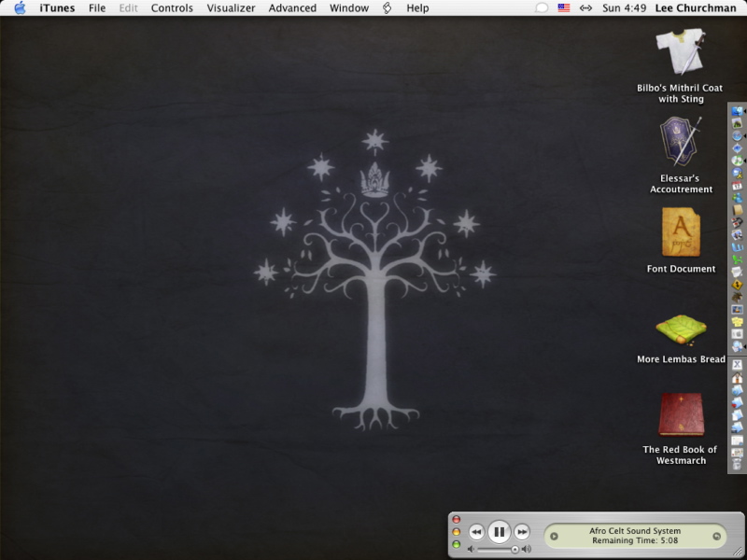Adjust the iTunes volume slider knob
Viewport: 747px width, 560px height.
514,550
